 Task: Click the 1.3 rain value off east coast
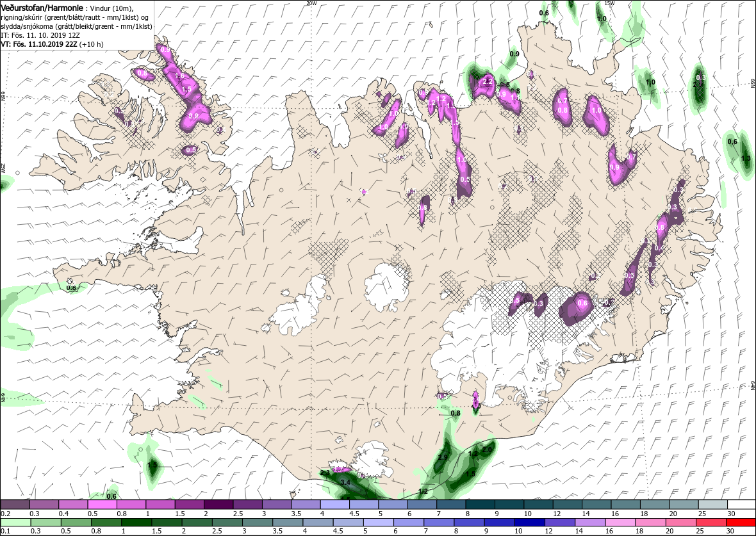click(746, 158)
